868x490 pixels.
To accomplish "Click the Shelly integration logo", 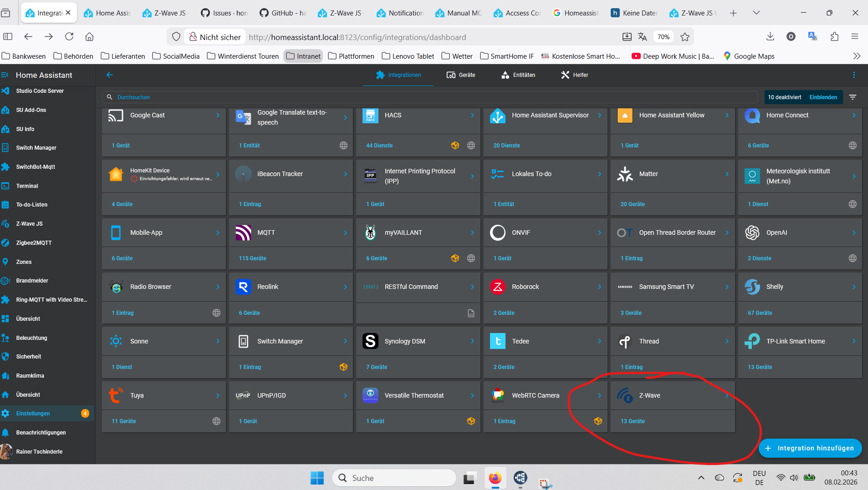I will pos(752,287).
